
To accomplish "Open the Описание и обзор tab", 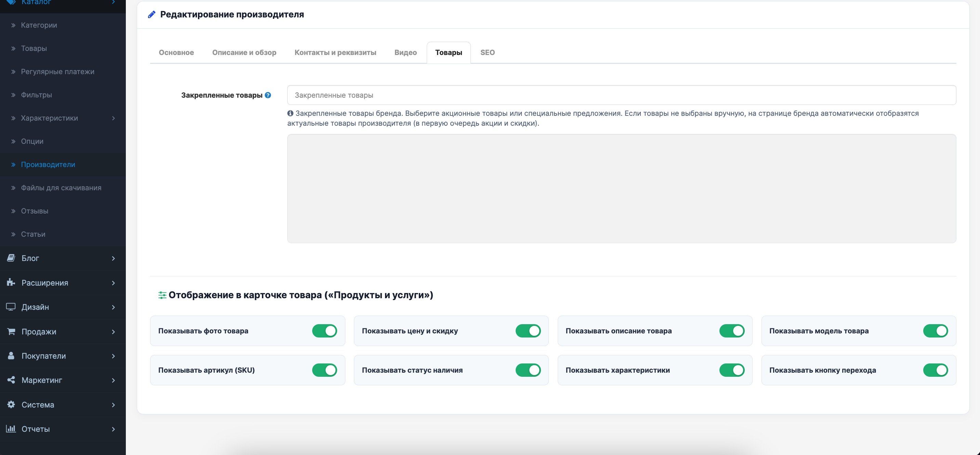I will (244, 53).
